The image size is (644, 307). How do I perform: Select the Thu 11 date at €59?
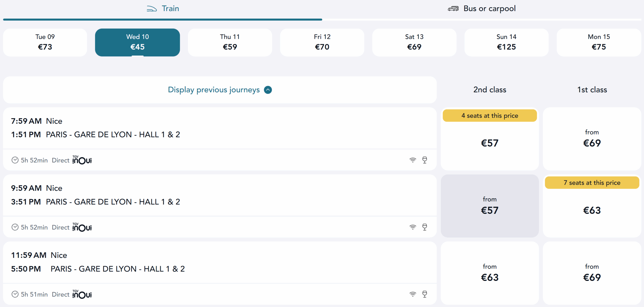pyautogui.click(x=230, y=42)
